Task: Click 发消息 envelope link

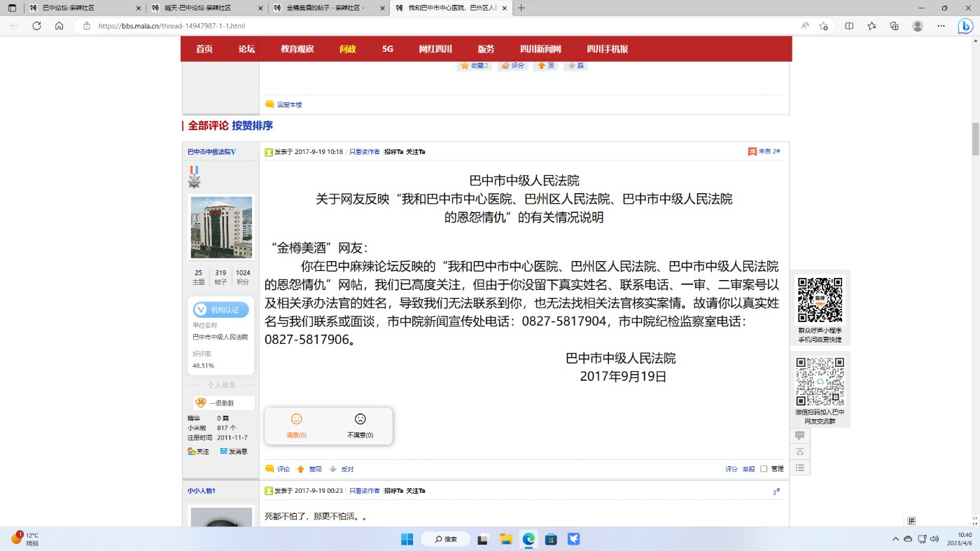Action: pos(234,452)
